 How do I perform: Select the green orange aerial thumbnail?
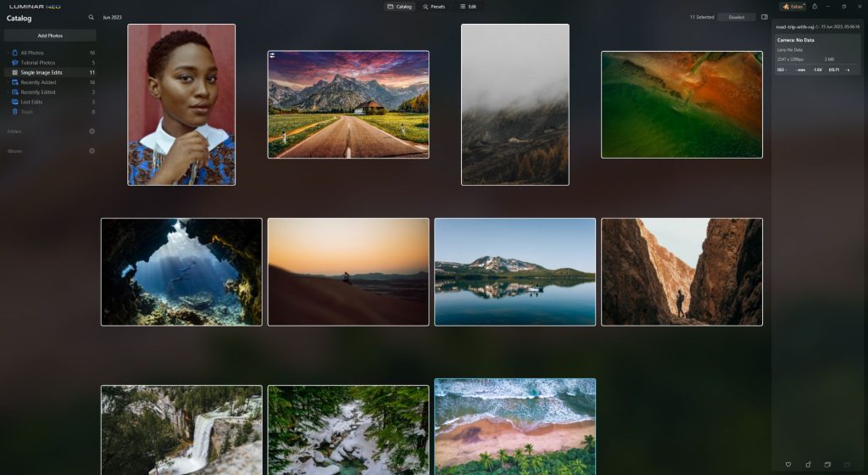click(682, 104)
